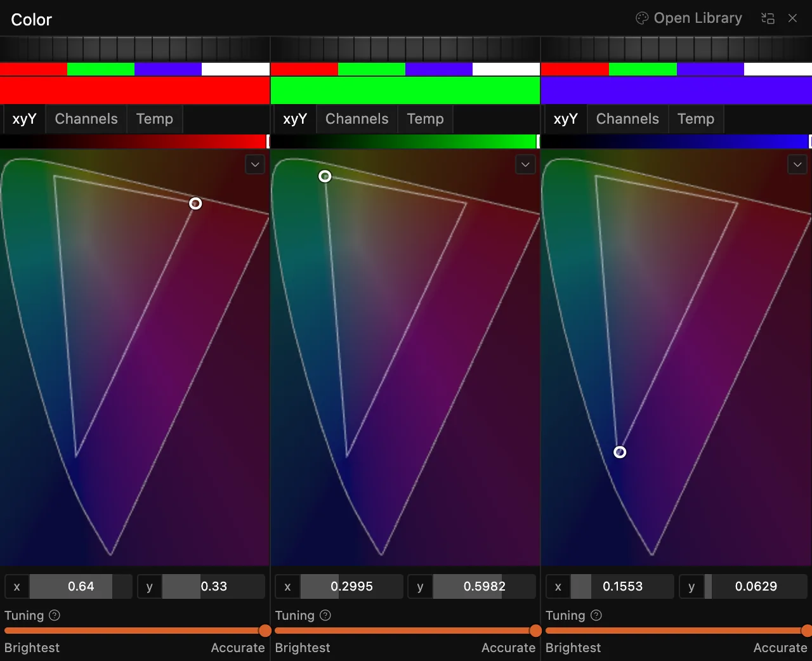Viewport: 812px width, 661px height.
Task: Select red swatch in first panel's strip
Action: coord(34,69)
